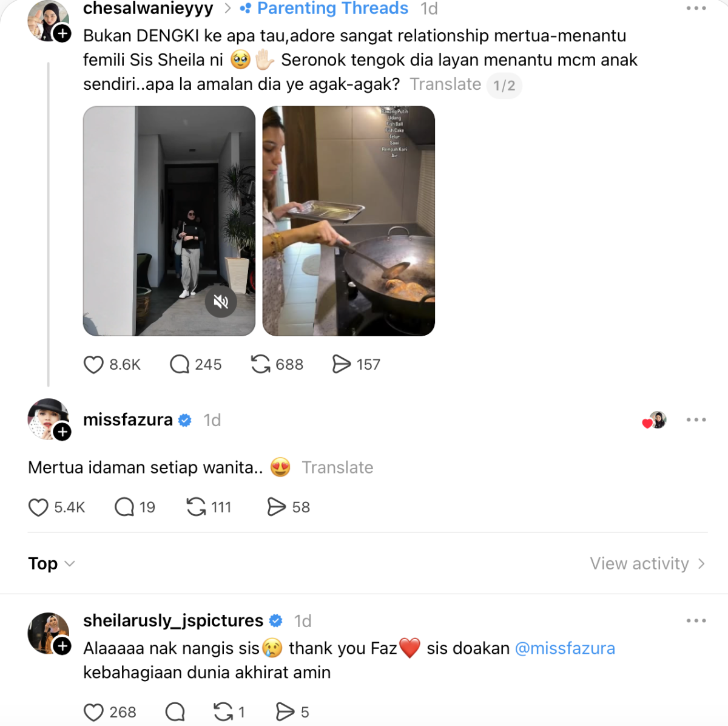Reply to sheilarusly_jspictures' comment
This screenshot has width=728, height=726.
pos(175,712)
